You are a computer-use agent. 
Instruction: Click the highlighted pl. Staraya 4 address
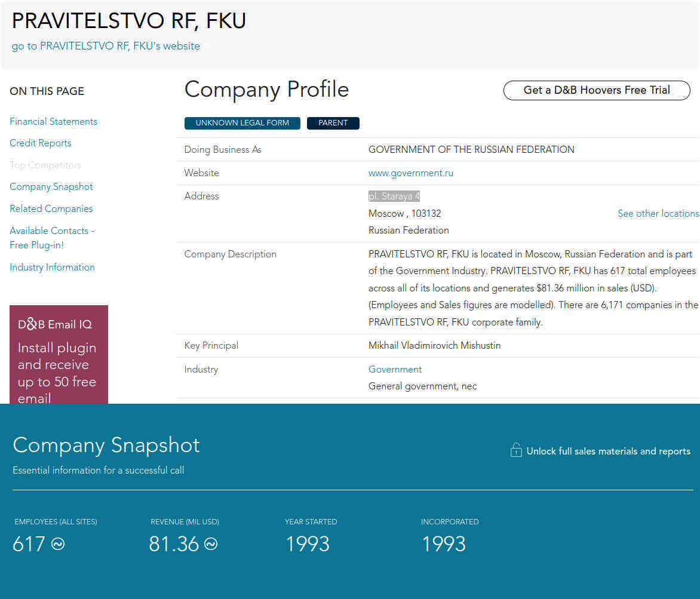(394, 196)
